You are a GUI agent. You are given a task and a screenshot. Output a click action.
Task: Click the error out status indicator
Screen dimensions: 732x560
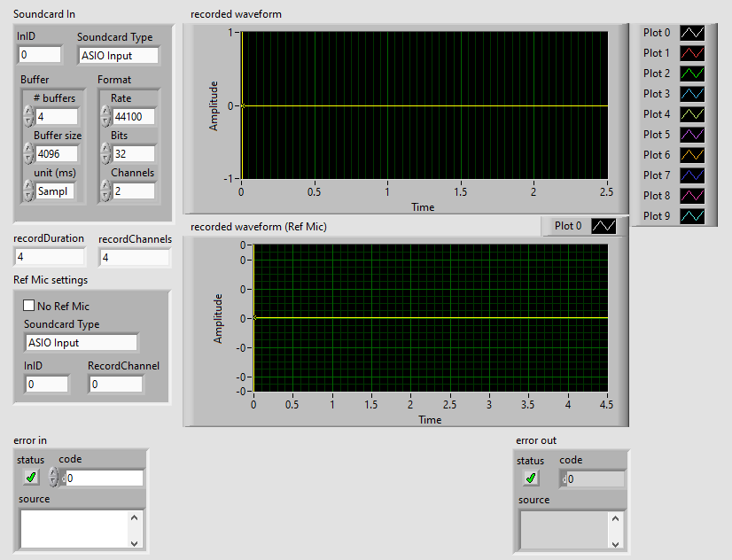(531, 478)
